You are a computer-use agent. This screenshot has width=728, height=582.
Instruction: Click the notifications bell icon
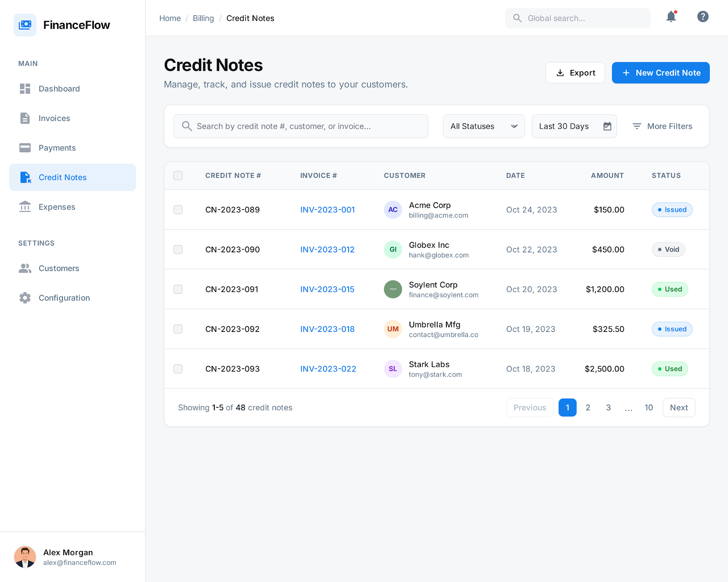click(x=671, y=17)
